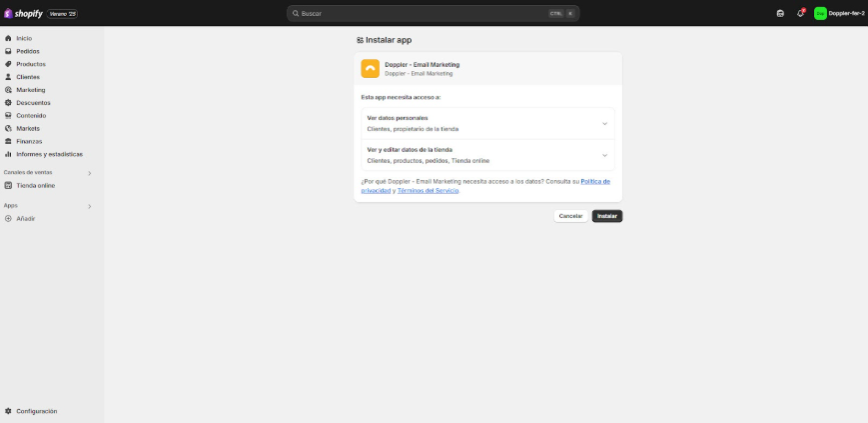Click the Cancelar button

pyautogui.click(x=570, y=216)
